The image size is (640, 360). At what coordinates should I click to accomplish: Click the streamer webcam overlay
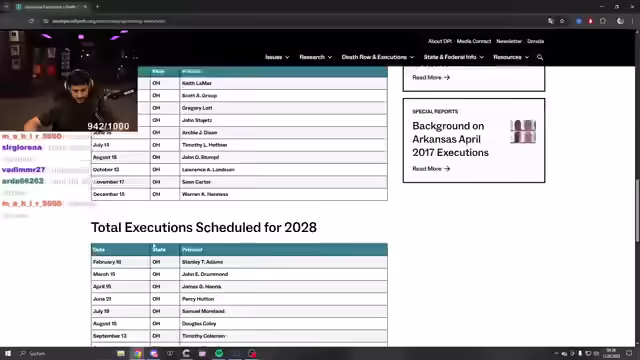[x=69, y=81]
